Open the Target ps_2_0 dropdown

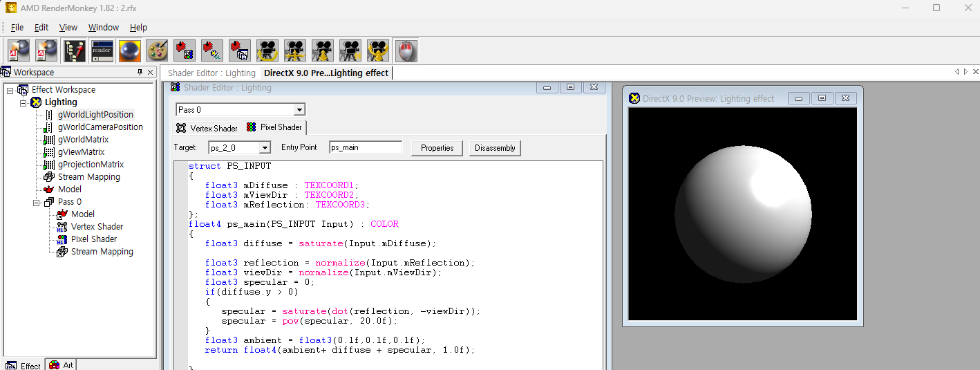pos(265,147)
